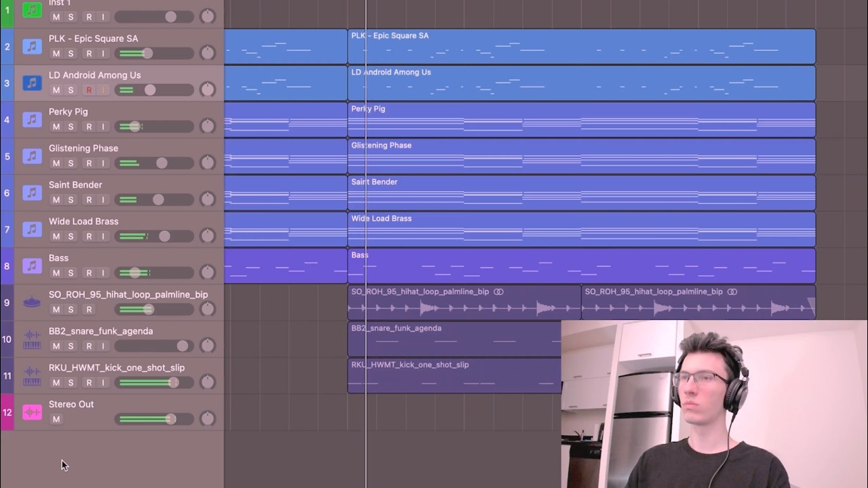Click the PLK - Epic Square SA track icon
The image size is (868, 488).
tap(32, 47)
